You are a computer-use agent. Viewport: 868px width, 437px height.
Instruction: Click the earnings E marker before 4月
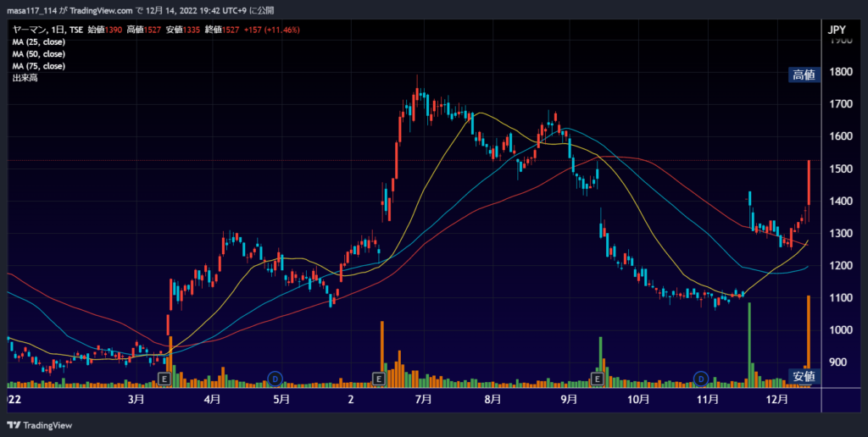tap(164, 379)
